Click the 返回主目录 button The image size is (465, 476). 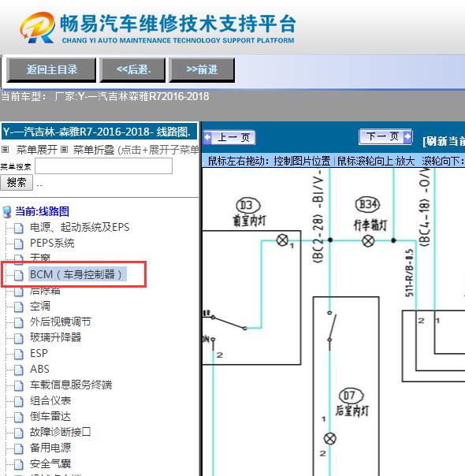(x=51, y=70)
